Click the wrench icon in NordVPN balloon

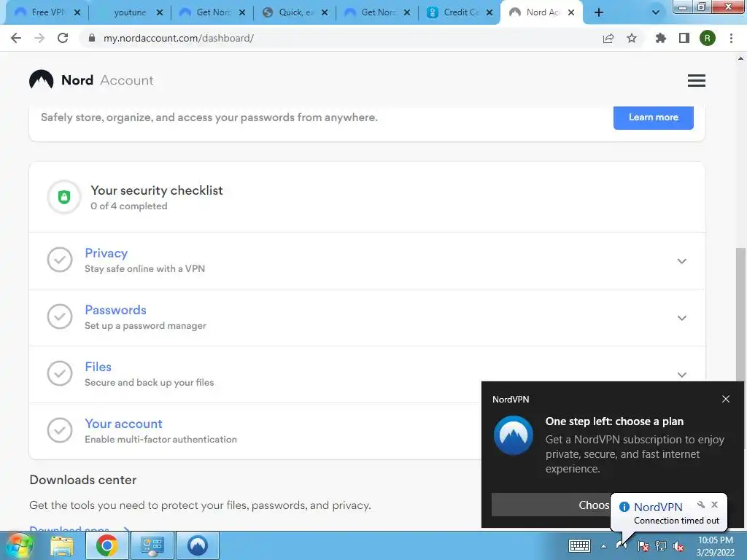pyautogui.click(x=701, y=505)
